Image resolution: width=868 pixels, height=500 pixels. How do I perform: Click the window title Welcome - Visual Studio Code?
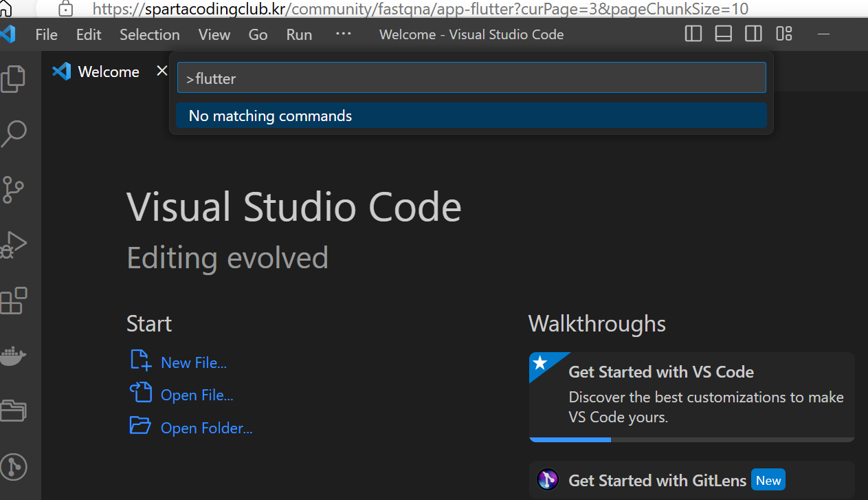[x=471, y=34]
